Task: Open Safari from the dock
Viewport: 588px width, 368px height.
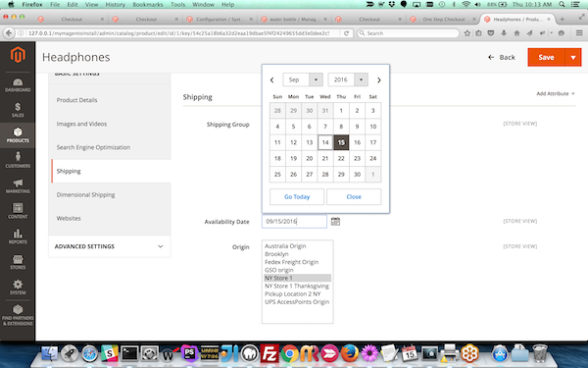Action: click(x=89, y=353)
